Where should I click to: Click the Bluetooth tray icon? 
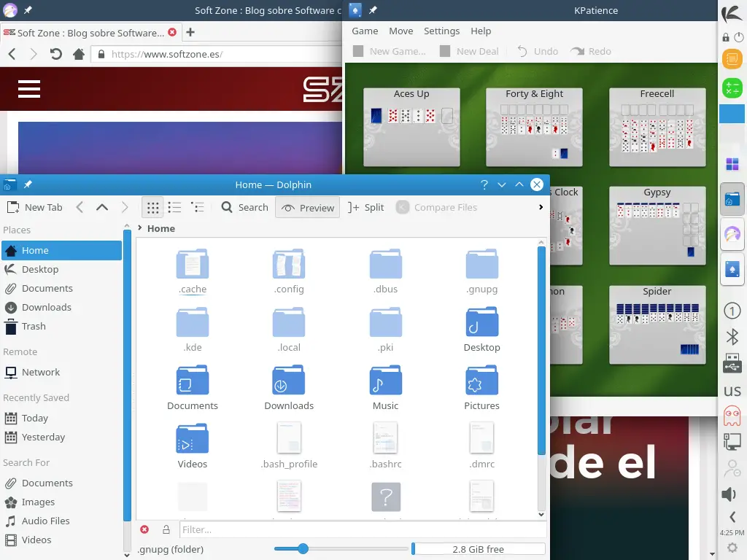click(732, 337)
